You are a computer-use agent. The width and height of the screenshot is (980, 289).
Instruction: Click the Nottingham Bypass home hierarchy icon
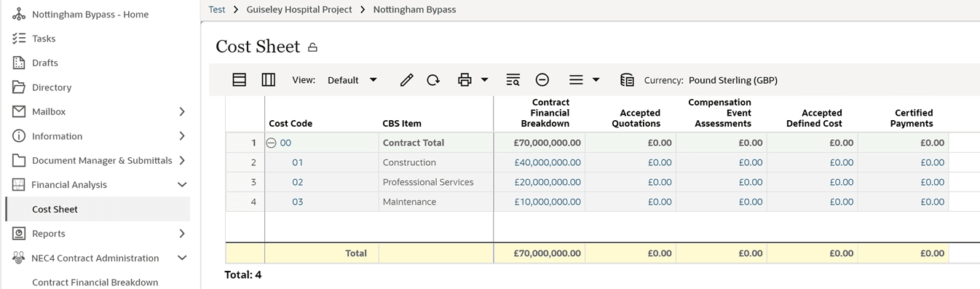tap(19, 14)
